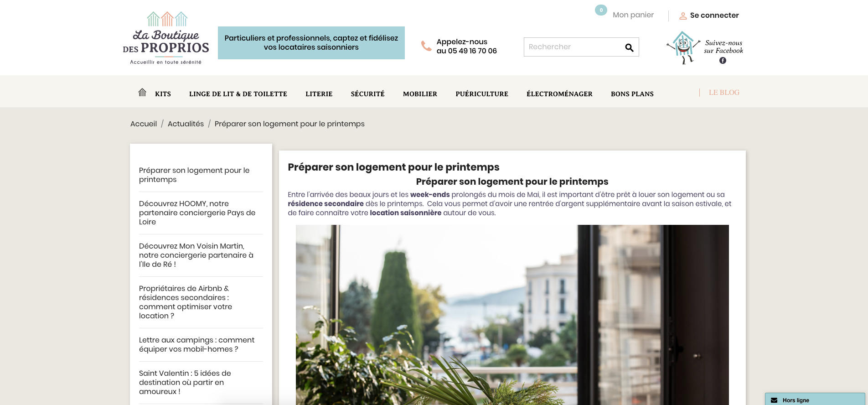Open the Facebook icon link
Viewport: 868px width, 405px height.
coord(723,61)
